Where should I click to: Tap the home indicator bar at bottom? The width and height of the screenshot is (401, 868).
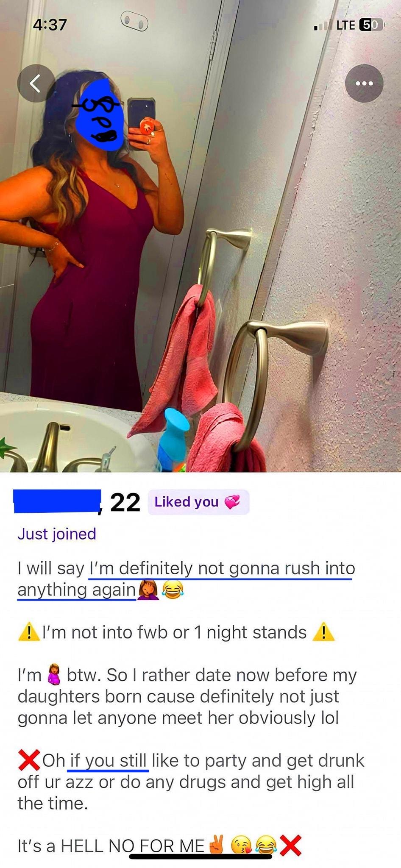[200, 857]
